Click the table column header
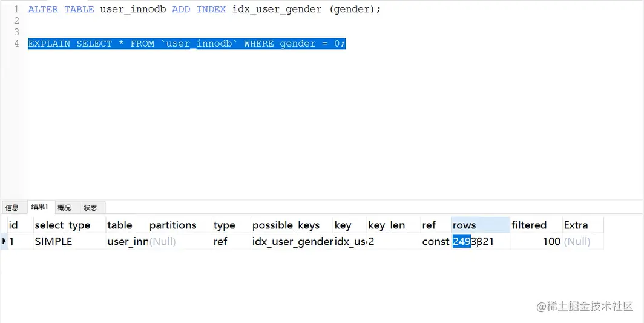This screenshot has height=323, width=644. point(126,225)
